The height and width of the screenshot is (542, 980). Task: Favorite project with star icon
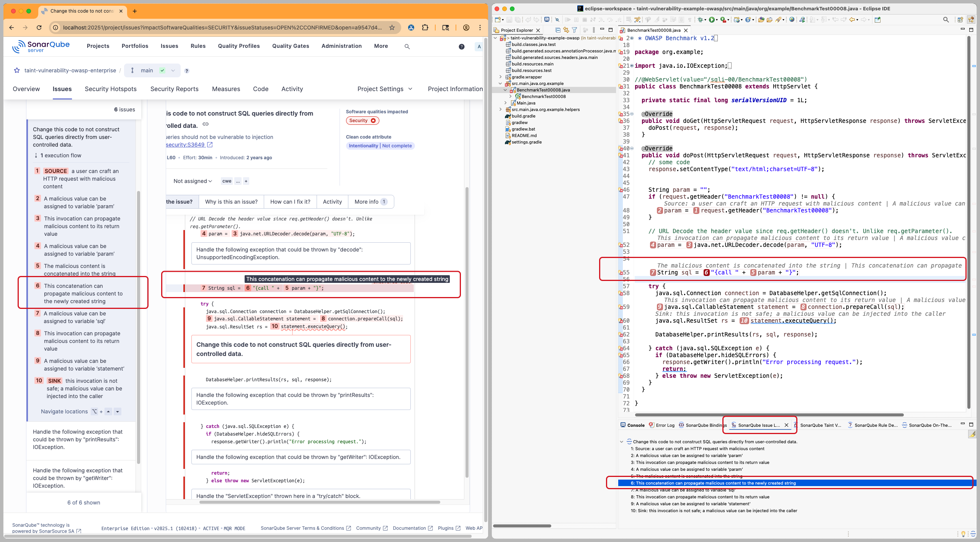point(17,70)
